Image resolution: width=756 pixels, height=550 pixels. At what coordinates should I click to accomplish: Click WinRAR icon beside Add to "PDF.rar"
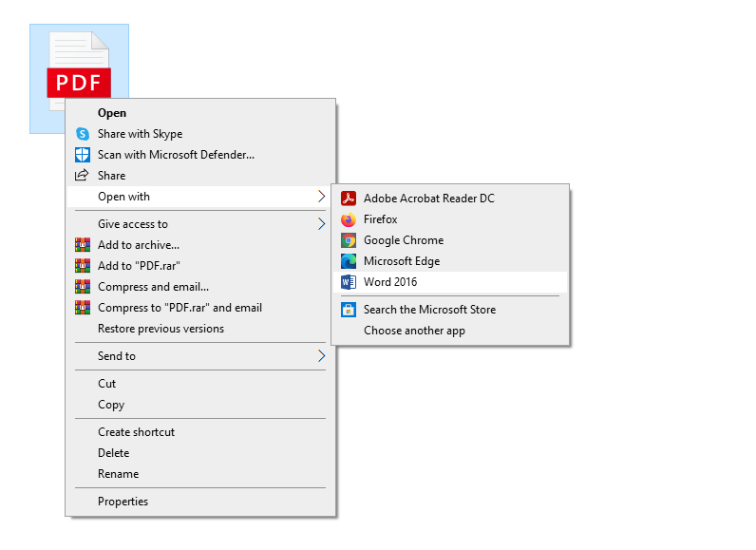[83, 266]
